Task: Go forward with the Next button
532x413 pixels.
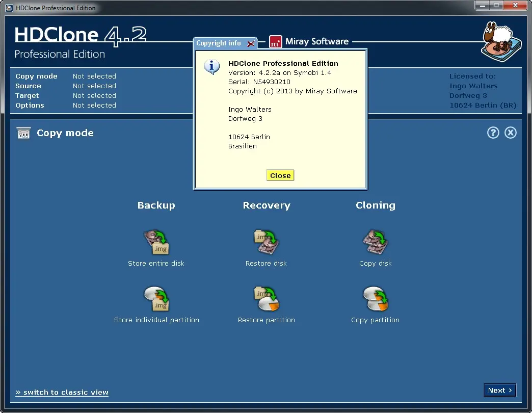Action: [x=500, y=390]
